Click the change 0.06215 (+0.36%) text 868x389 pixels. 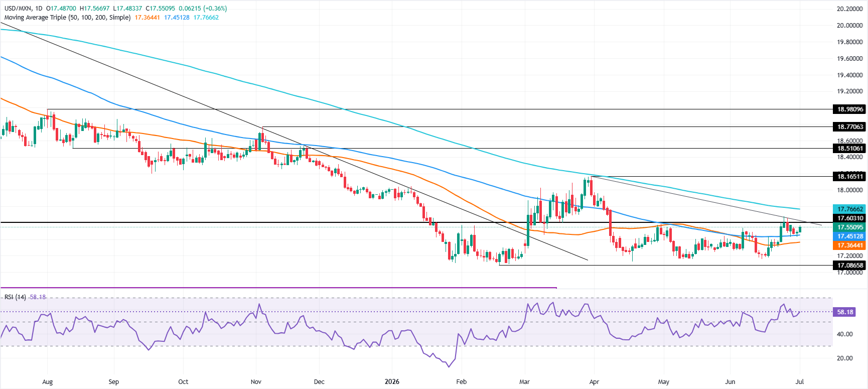[x=203, y=9]
